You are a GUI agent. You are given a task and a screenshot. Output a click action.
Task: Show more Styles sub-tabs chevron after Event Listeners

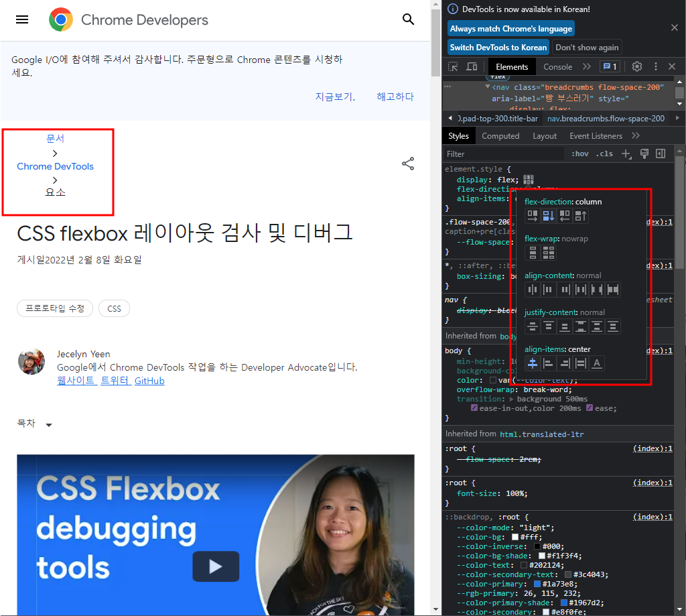coord(636,135)
